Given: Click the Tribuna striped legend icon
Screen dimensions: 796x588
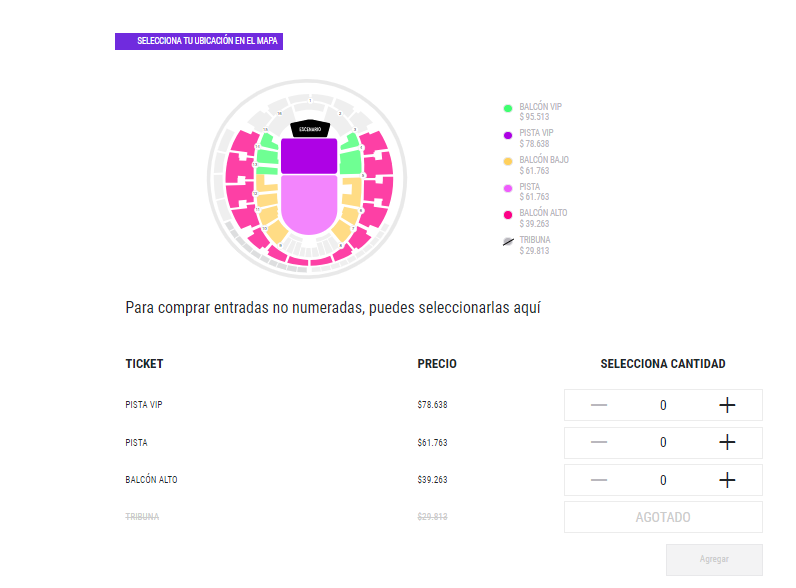Looking at the screenshot, I should [508, 241].
